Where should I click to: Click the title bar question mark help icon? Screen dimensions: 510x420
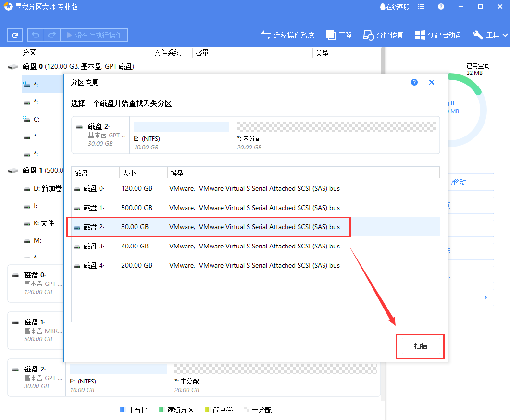click(441, 6)
